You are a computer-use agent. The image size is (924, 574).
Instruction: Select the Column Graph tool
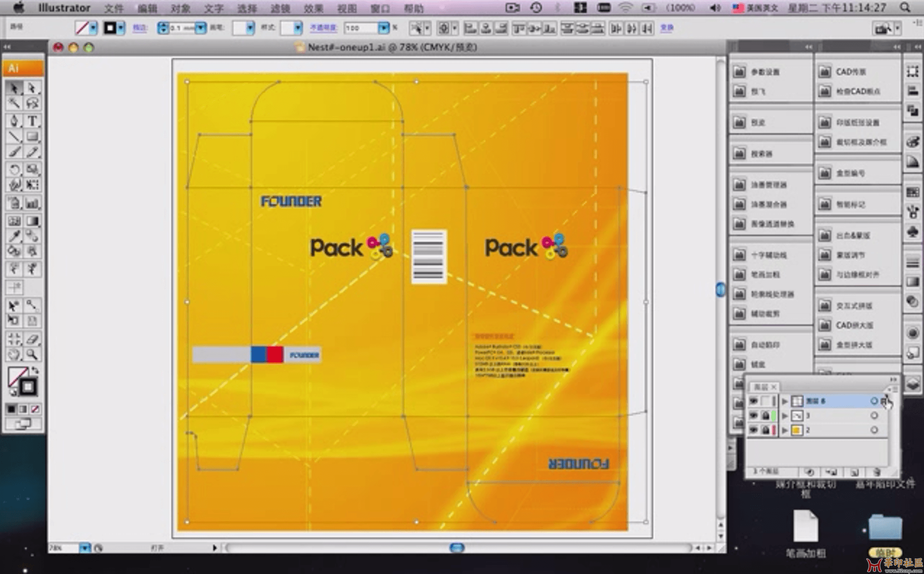click(32, 203)
